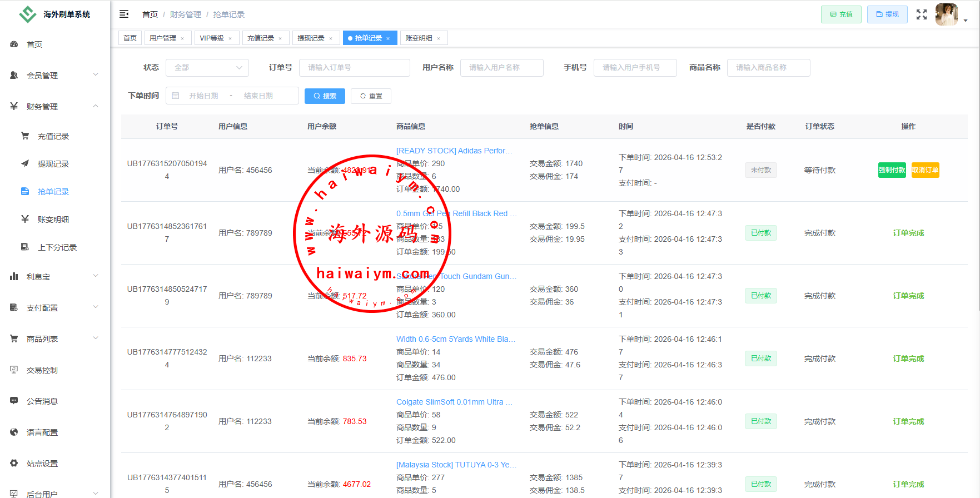Open 提现记录 paper plane sidebar item
980x498 pixels.
(x=53, y=164)
